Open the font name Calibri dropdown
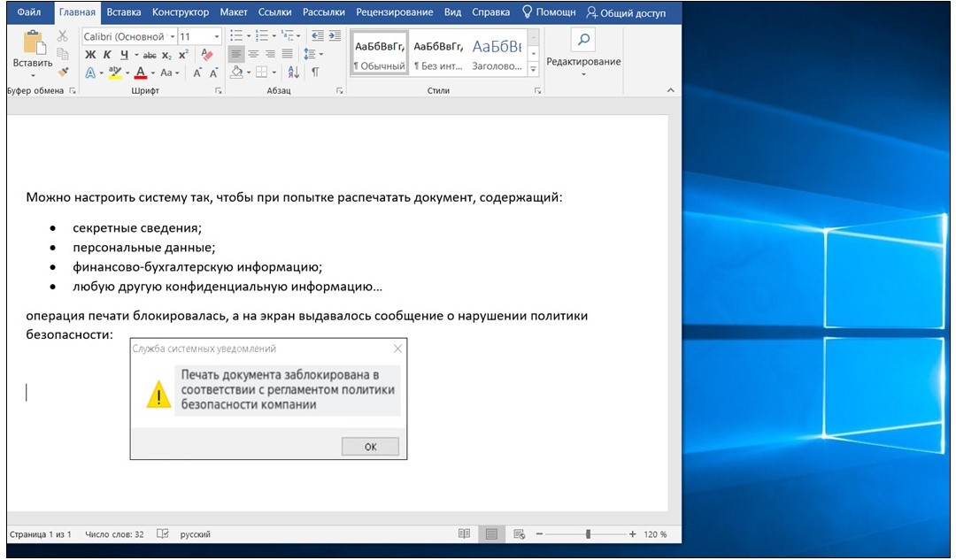This screenshot has height=560, width=956. point(173,36)
